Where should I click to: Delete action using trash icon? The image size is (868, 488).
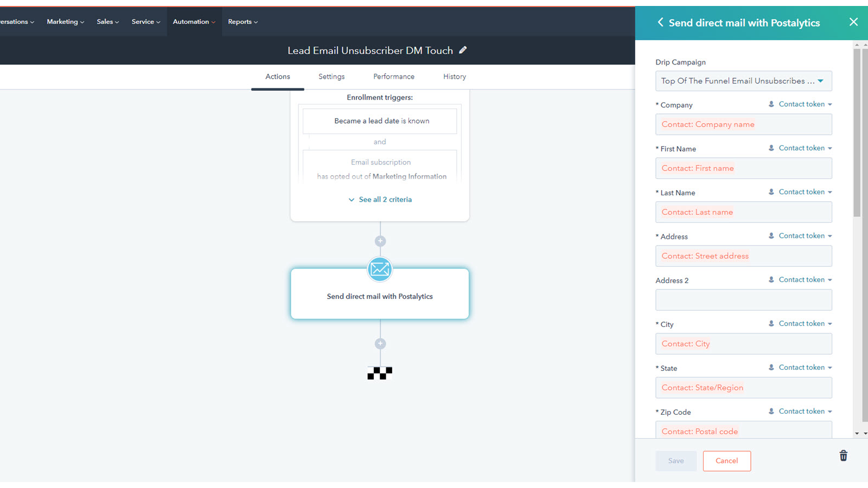point(843,455)
